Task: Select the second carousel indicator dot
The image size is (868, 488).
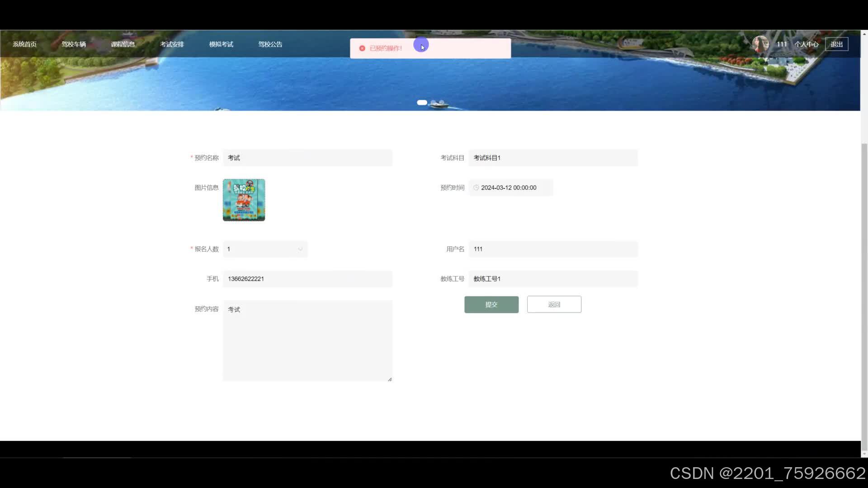Action: coord(434,103)
